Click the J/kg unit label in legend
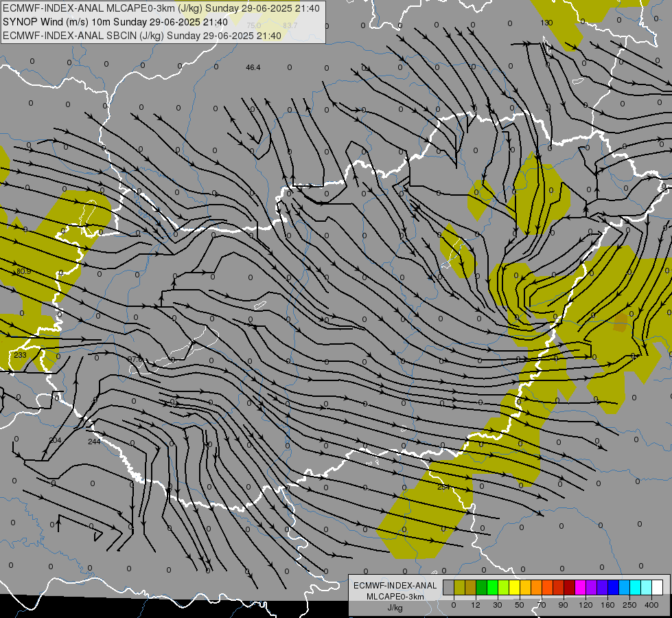This screenshot has width=672, height=618. coord(395,608)
